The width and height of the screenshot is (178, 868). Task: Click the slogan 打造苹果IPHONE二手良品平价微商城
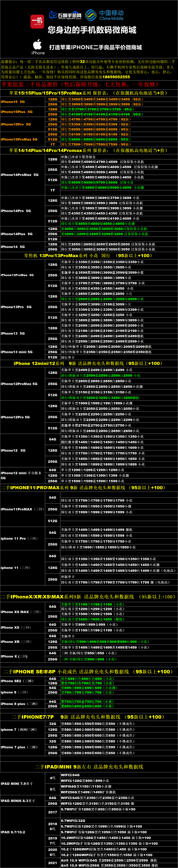point(95,47)
